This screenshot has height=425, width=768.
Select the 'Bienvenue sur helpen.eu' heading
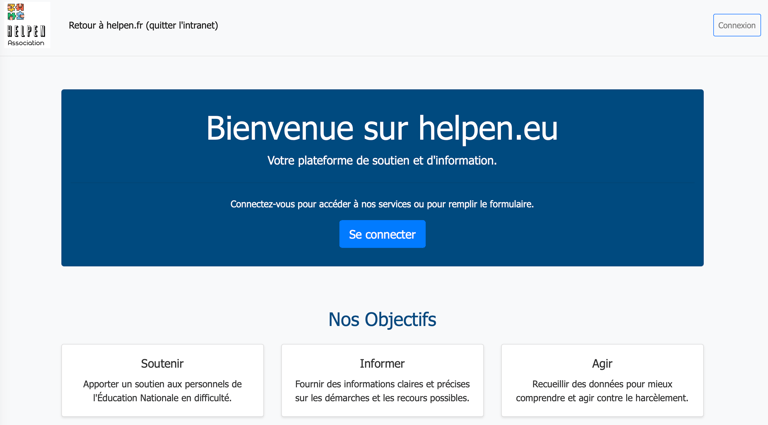382,128
